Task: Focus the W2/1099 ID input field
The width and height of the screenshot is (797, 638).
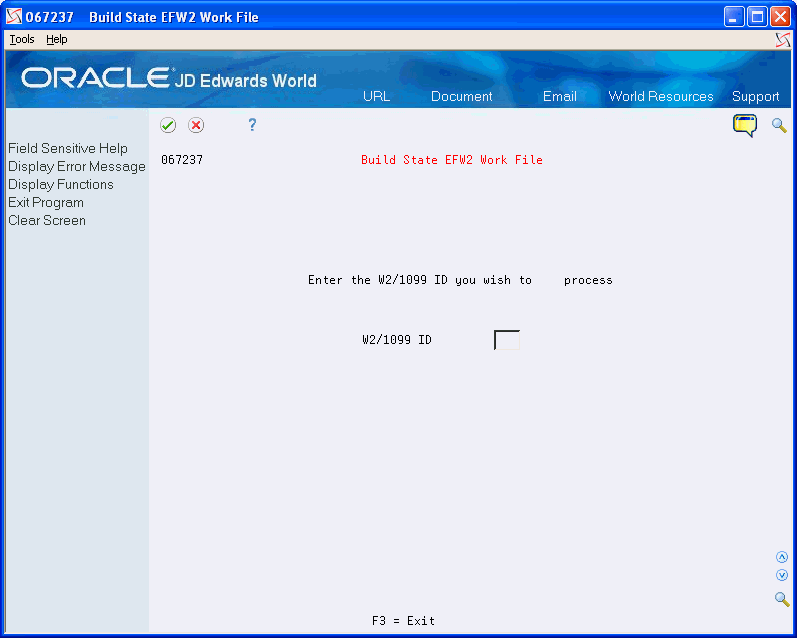Action: pos(507,340)
